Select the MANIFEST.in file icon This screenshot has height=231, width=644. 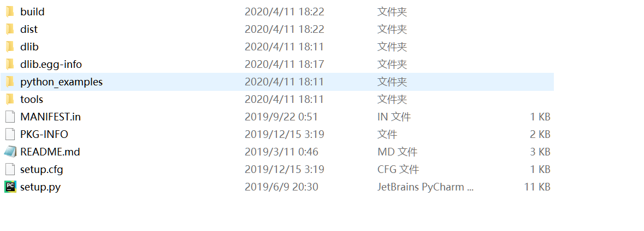(10, 117)
